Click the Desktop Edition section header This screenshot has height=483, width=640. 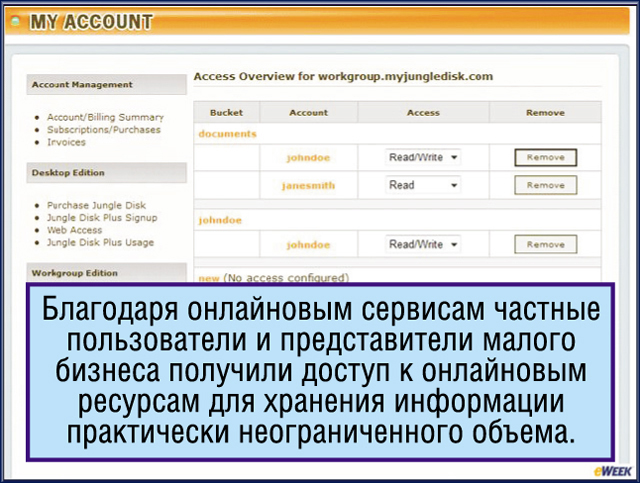(107, 173)
